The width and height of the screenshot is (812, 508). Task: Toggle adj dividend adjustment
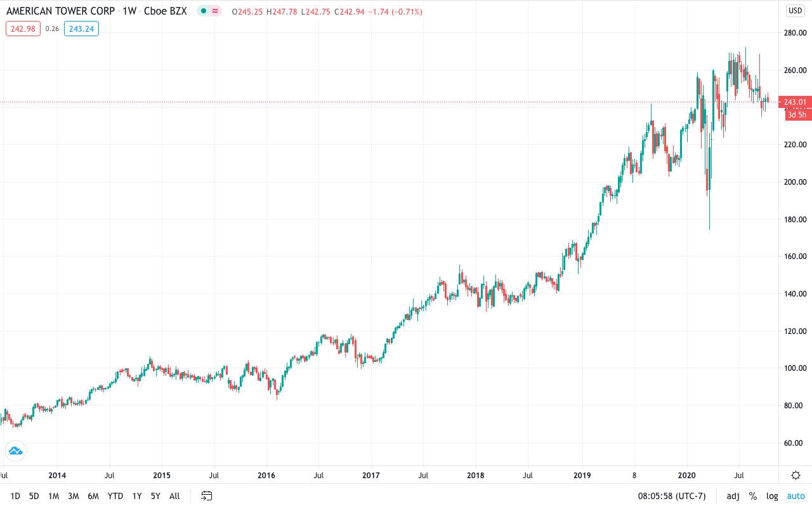[733, 496]
